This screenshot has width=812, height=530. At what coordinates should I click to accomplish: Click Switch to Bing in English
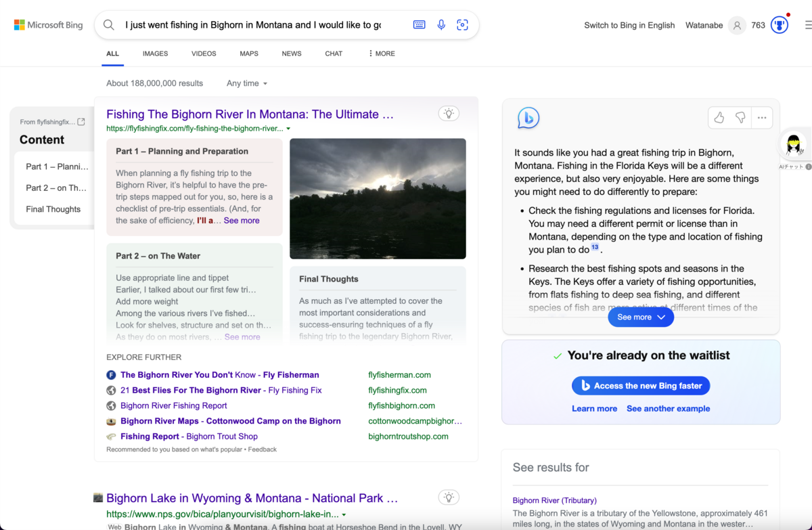629,25
